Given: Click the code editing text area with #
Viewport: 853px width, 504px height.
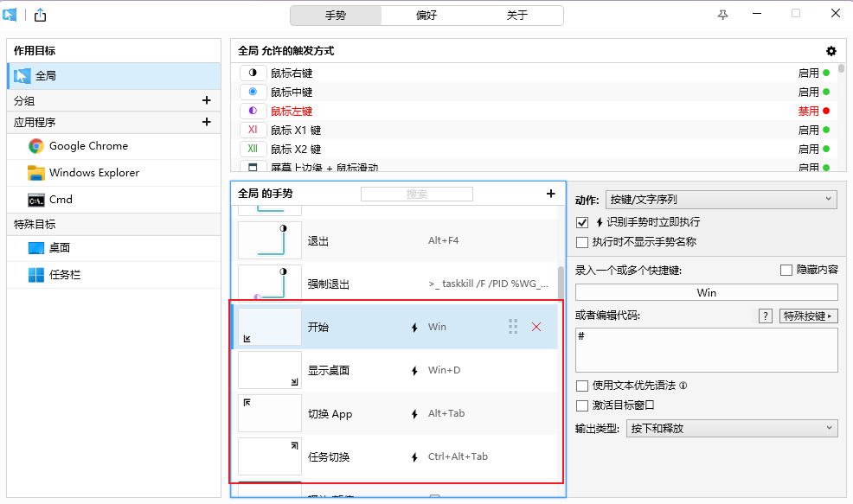Looking at the screenshot, I should [x=707, y=350].
